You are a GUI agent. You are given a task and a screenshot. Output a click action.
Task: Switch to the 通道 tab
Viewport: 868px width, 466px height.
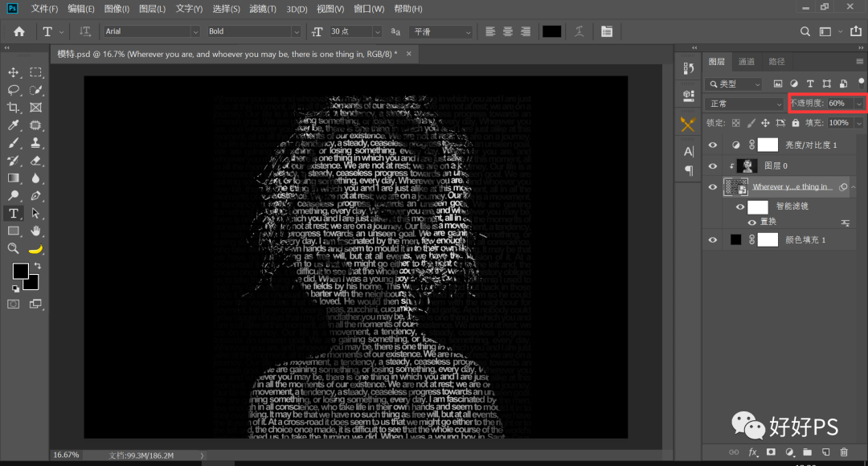click(746, 61)
